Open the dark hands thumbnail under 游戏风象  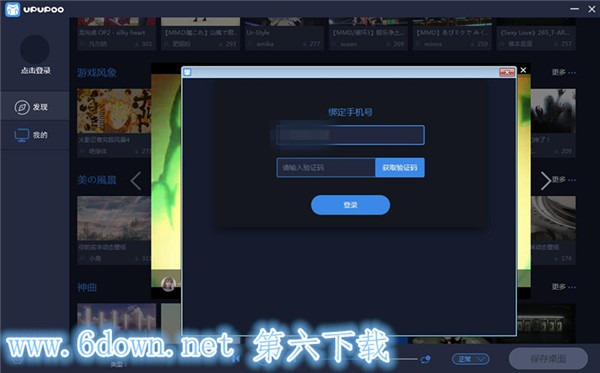click(x=553, y=111)
